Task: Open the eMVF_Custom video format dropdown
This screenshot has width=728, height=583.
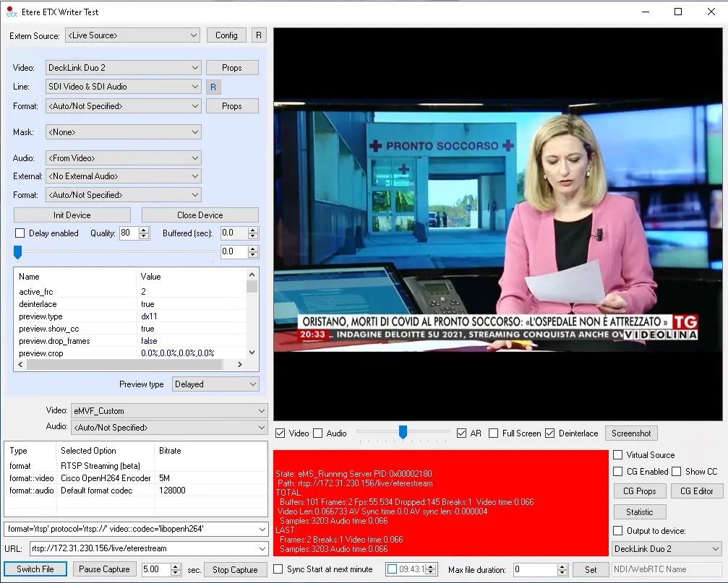Action: pos(169,411)
